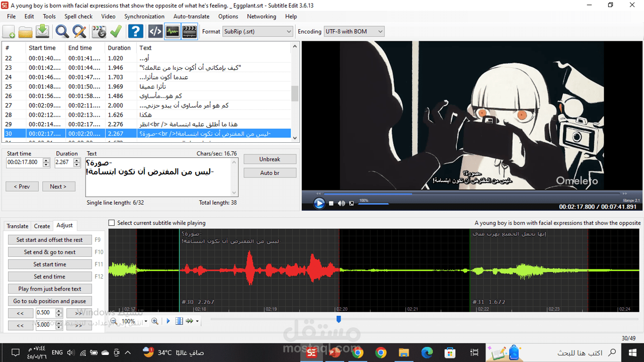Click the New subtitle file icon
Viewport: 644px width, 362px height.
coord(9,32)
